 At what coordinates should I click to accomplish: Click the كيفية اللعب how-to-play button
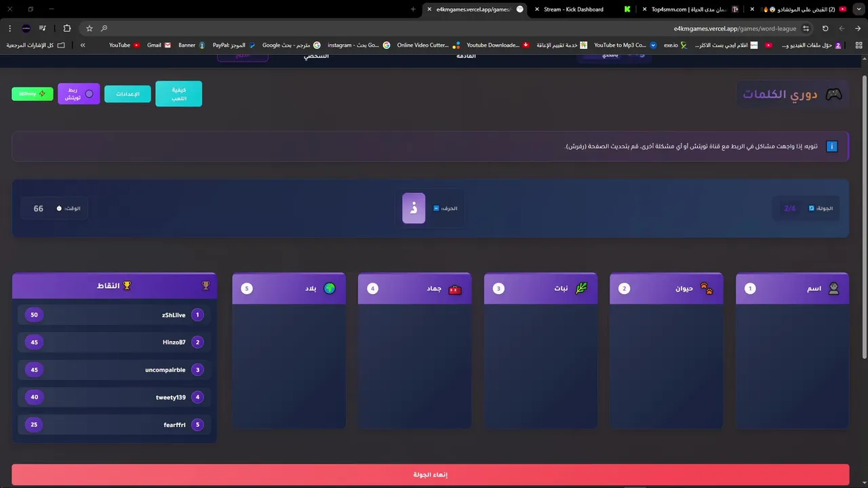pos(179,94)
